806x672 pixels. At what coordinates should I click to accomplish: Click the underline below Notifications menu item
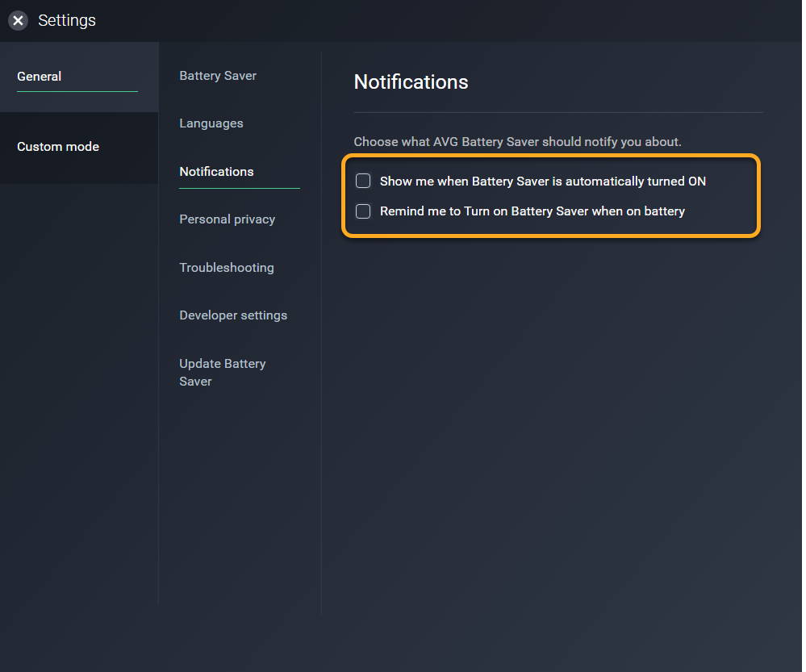(x=240, y=188)
